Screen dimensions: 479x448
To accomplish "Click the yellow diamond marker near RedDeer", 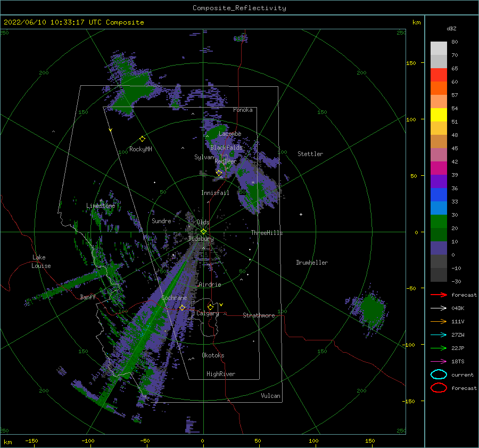I will [x=219, y=173].
